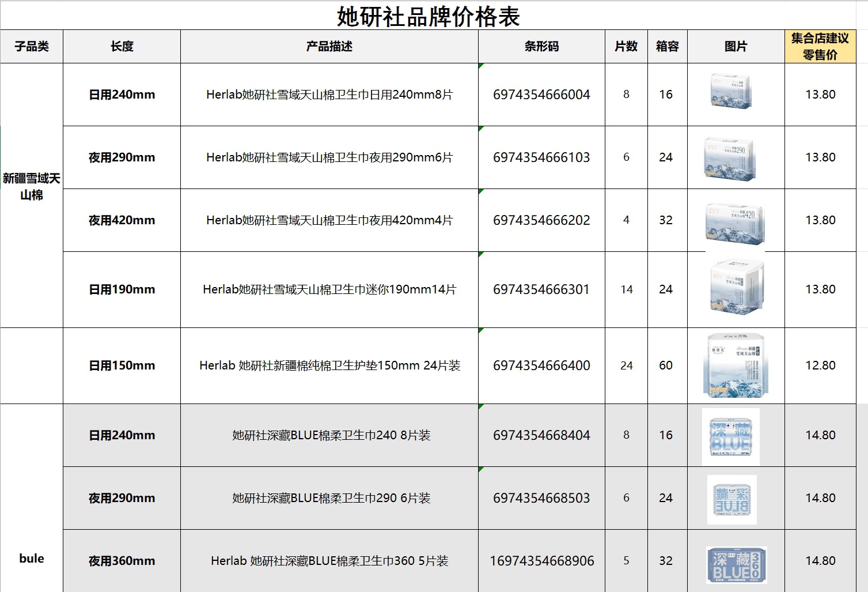The height and width of the screenshot is (592, 868).
Task: Select the '集合店建议零售价' header cell
Action: click(x=820, y=46)
